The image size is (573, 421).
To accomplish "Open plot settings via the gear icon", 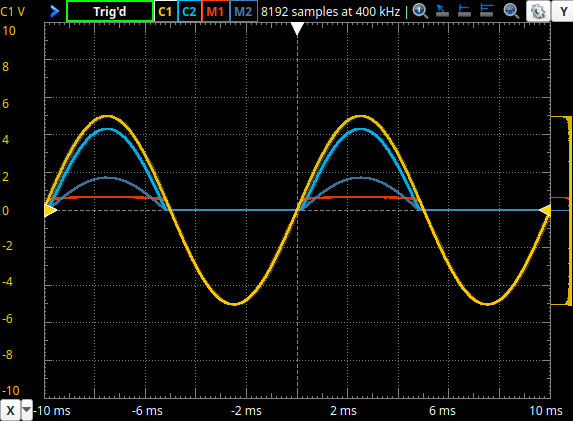I will (538, 11).
